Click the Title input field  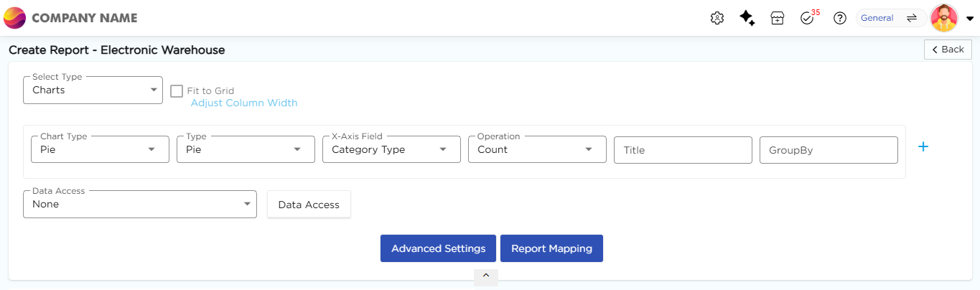(x=682, y=150)
